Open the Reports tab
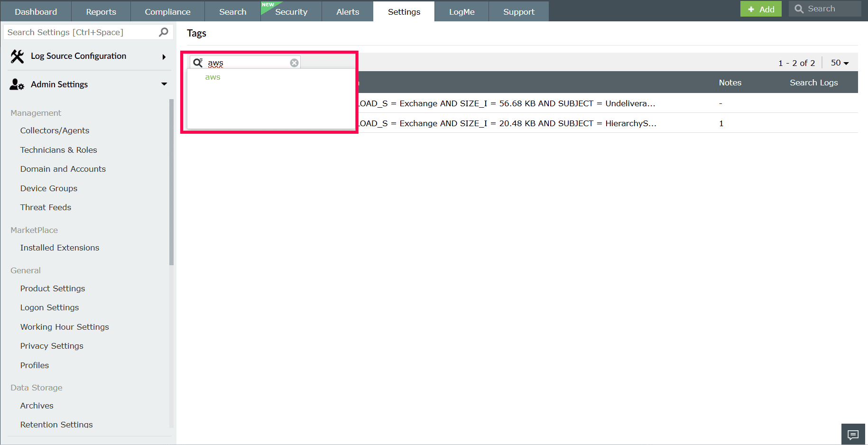The image size is (868, 445). 101,11
